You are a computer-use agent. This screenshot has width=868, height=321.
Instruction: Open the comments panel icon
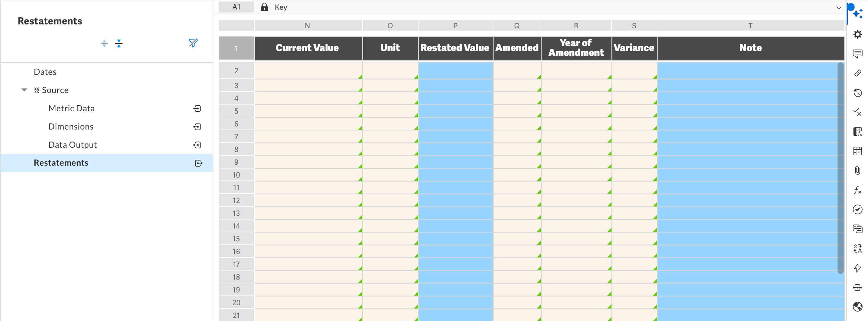tap(858, 54)
